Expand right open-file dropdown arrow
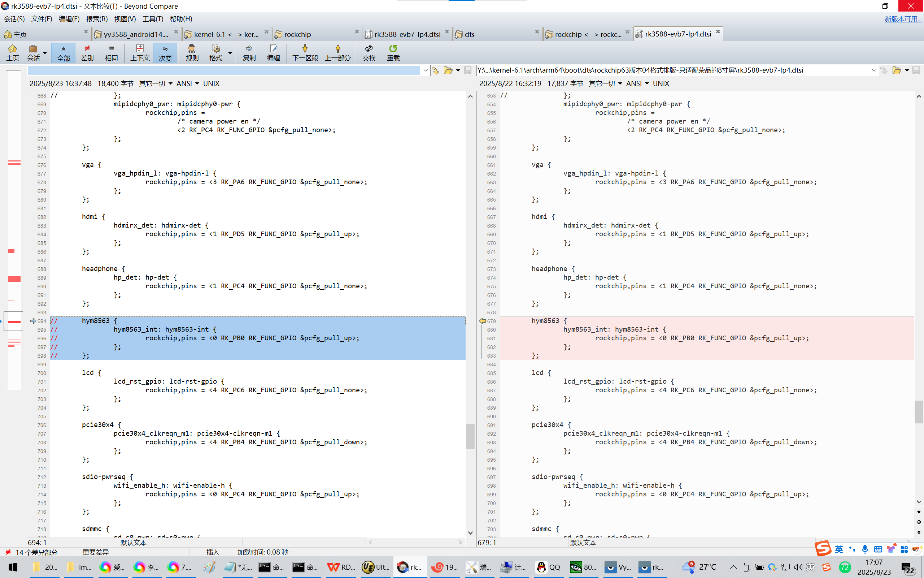 point(906,70)
